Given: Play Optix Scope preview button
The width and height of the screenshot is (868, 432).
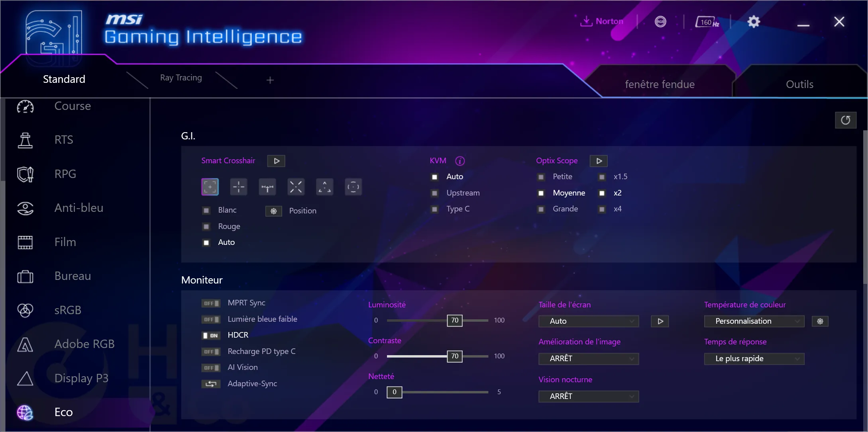Looking at the screenshot, I should coord(599,161).
